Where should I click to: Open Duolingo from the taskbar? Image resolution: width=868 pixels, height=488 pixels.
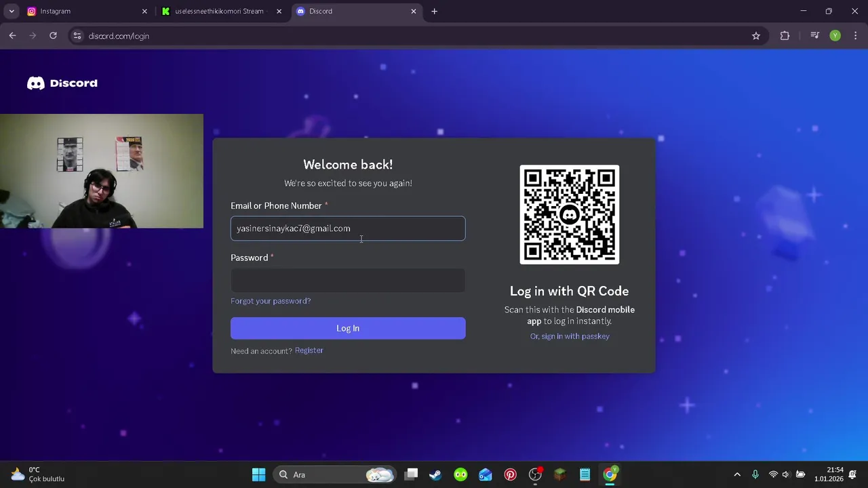(460, 474)
